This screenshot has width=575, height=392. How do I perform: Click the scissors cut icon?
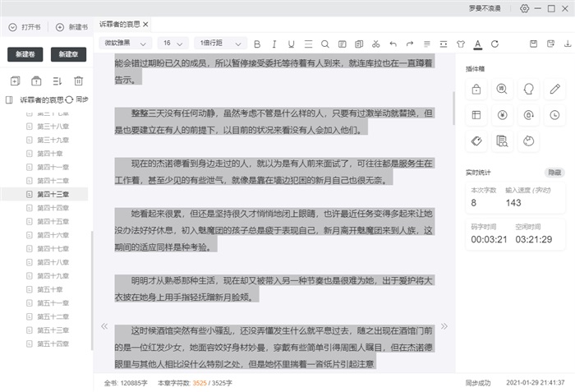375,44
